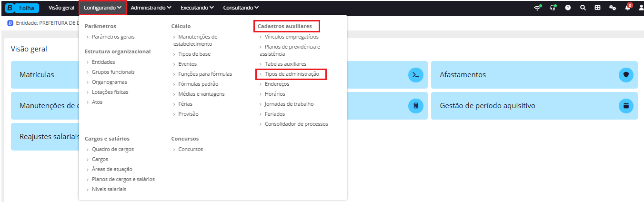Select Tipos de administração menu entry

point(292,74)
